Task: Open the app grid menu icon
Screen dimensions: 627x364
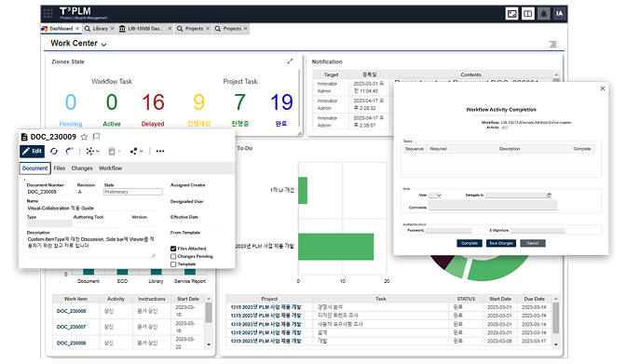Action: (48, 13)
